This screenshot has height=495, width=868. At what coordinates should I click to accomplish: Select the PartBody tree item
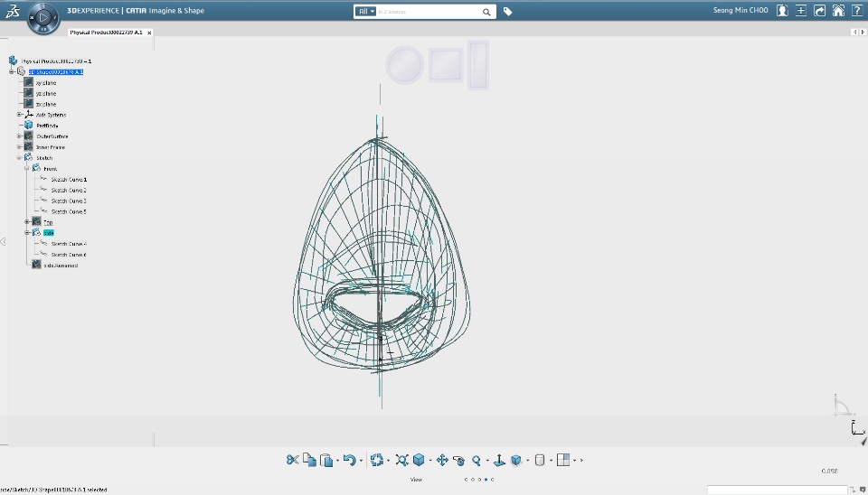[x=47, y=126]
